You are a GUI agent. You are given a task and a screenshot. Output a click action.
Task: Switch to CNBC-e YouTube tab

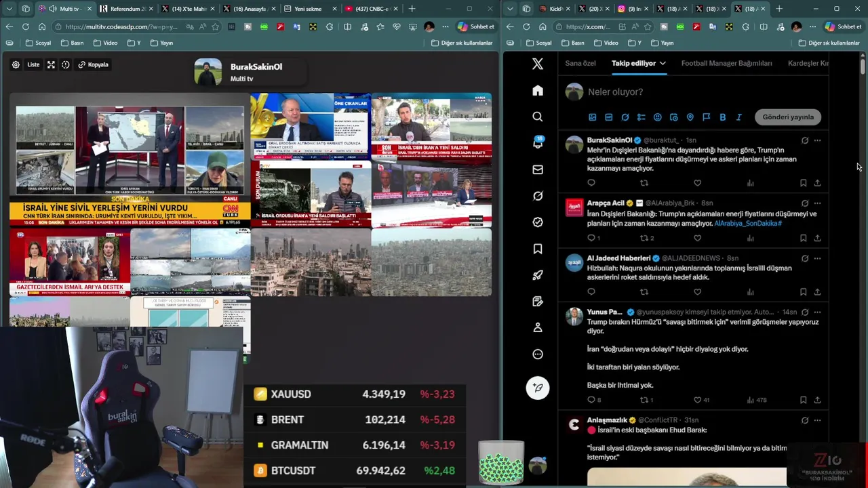(x=371, y=9)
